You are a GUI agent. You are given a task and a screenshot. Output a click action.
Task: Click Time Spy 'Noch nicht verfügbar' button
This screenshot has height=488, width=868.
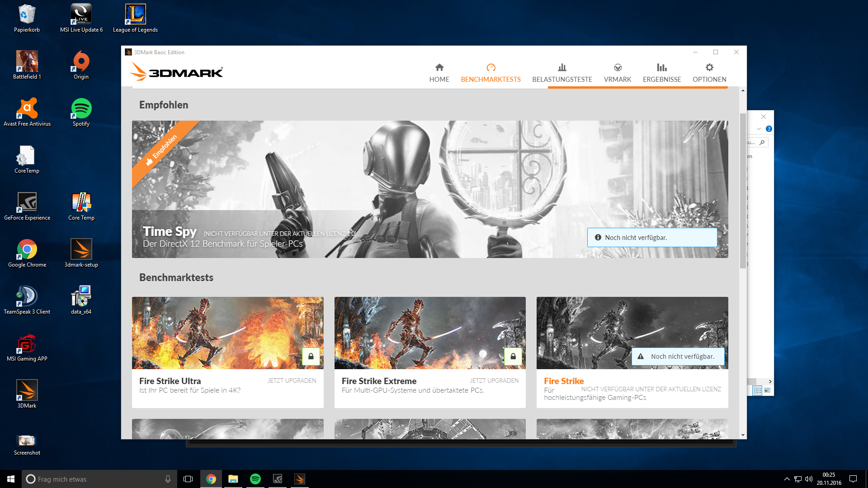652,238
